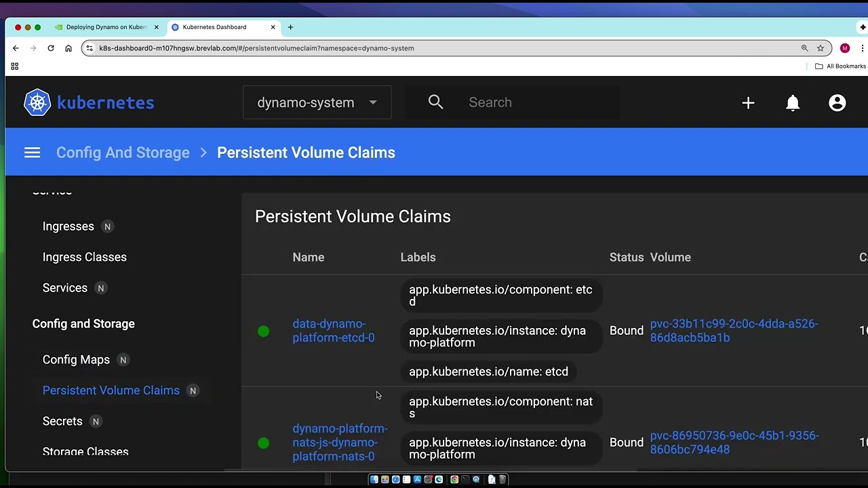Click the N badge next to Ingresses
Screen dimensions: 868x488
click(x=107, y=226)
